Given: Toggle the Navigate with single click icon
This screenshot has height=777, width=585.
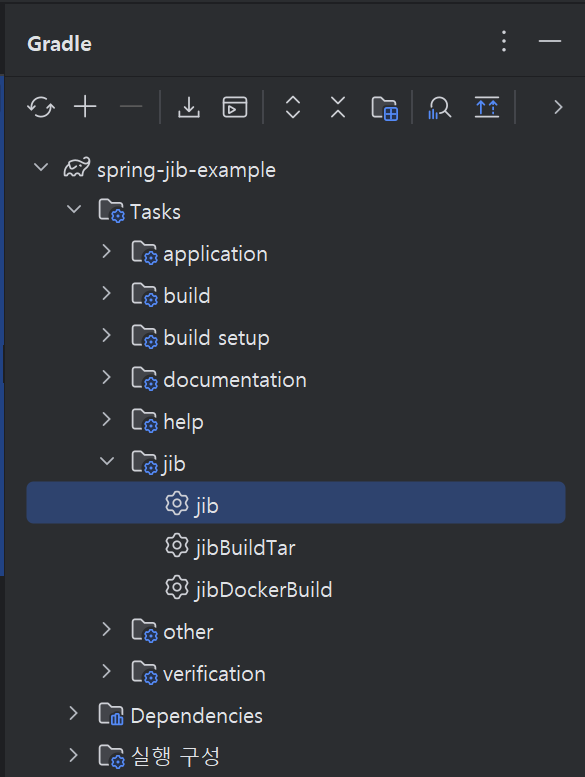Looking at the screenshot, I should tap(487, 107).
